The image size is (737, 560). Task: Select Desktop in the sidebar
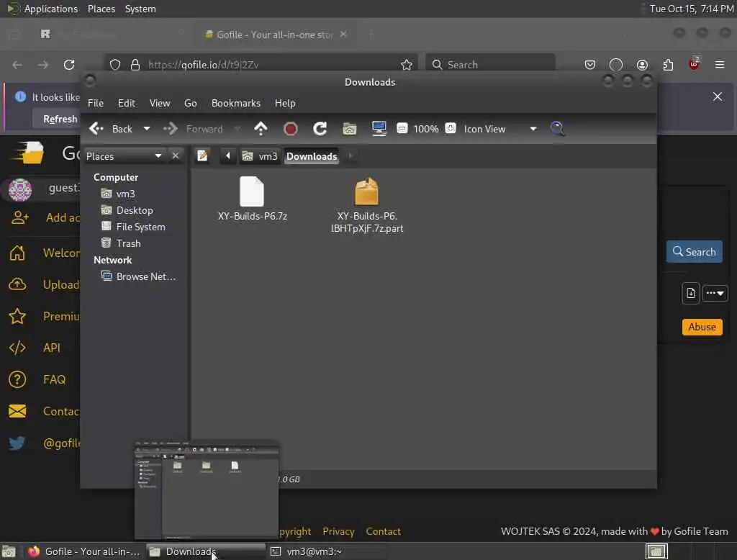(x=127, y=210)
